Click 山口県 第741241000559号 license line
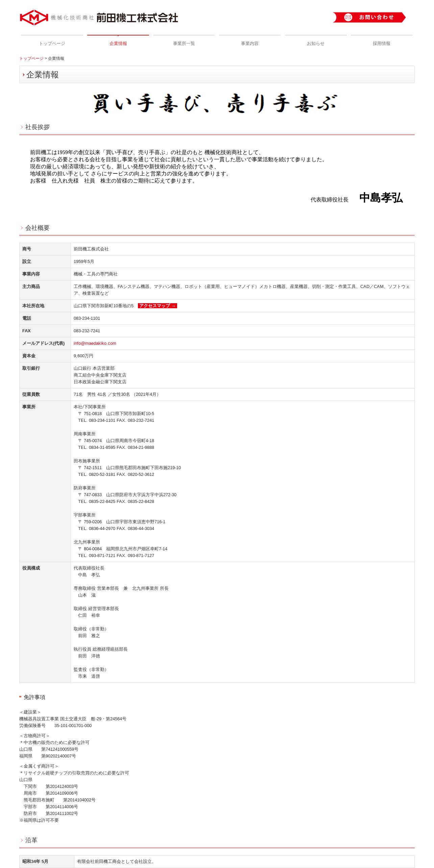The height and width of the screenshot is (868, 434). coord(49,749)
